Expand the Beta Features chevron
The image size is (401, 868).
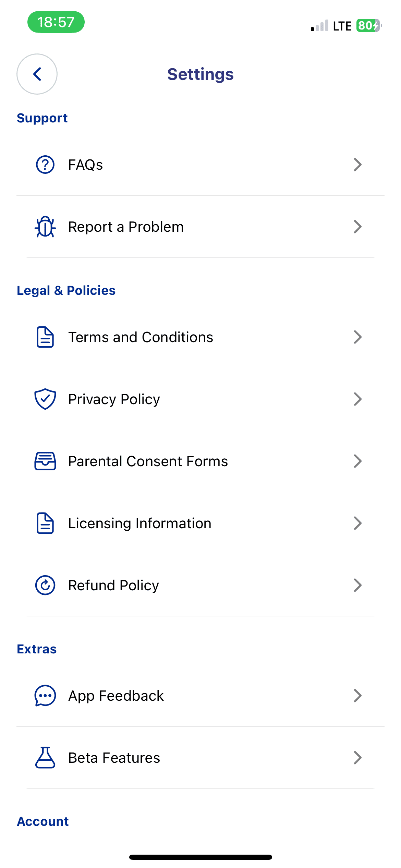(357, 758)
